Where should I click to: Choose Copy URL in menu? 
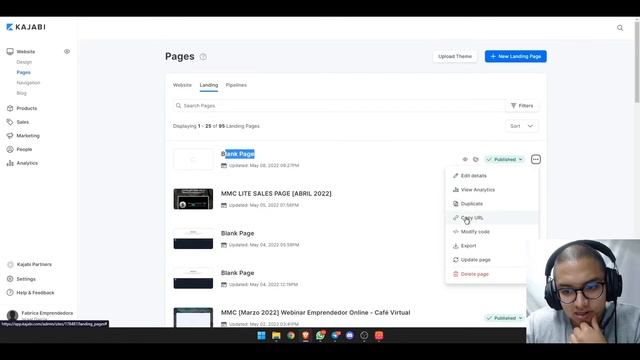click(x=472, y=218)
